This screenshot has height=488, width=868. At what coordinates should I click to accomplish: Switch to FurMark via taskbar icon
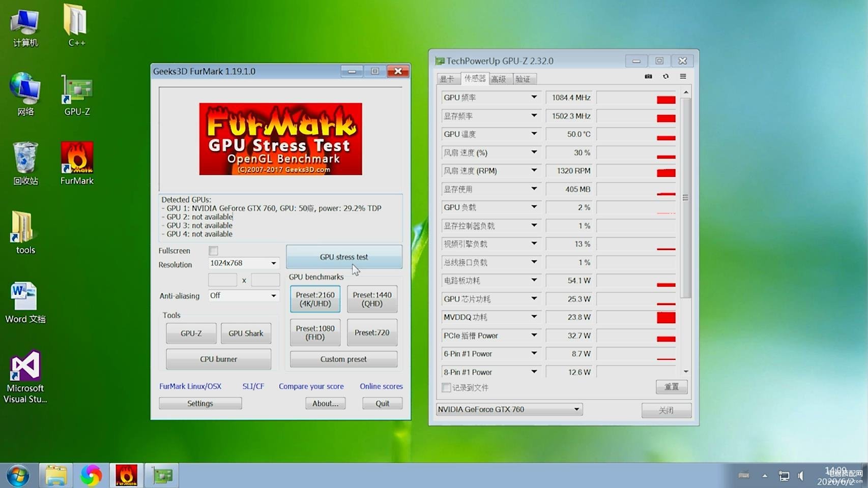coord(126,476)
